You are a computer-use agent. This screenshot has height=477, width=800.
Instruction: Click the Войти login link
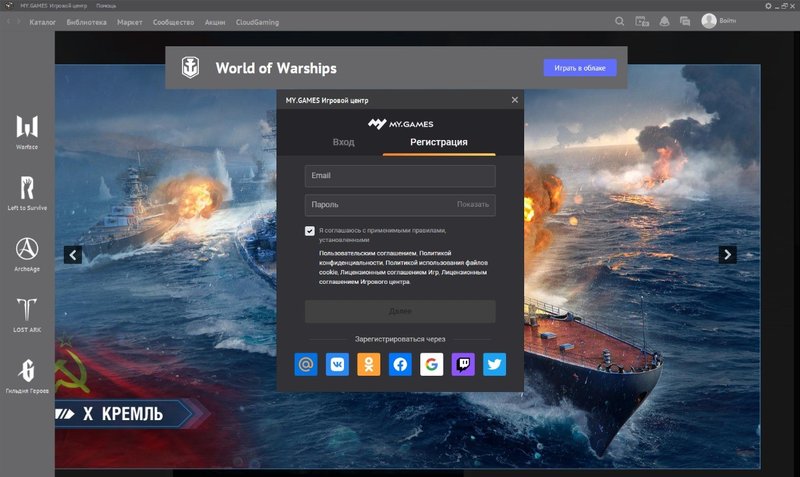click(x=728, y=21)
